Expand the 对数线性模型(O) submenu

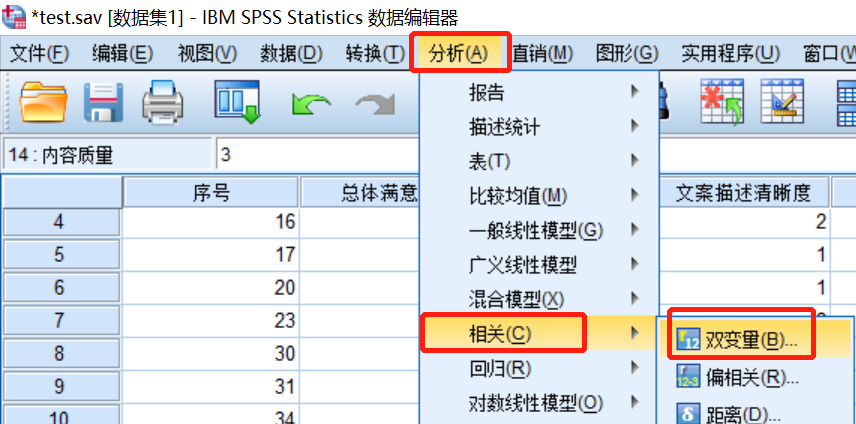click(x=539, y=403)
